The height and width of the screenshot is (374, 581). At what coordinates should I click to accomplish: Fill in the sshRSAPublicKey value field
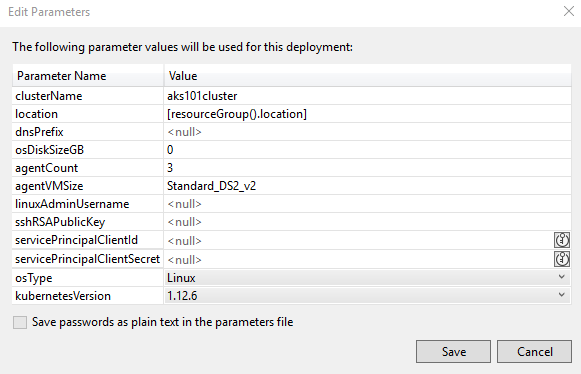367,222
